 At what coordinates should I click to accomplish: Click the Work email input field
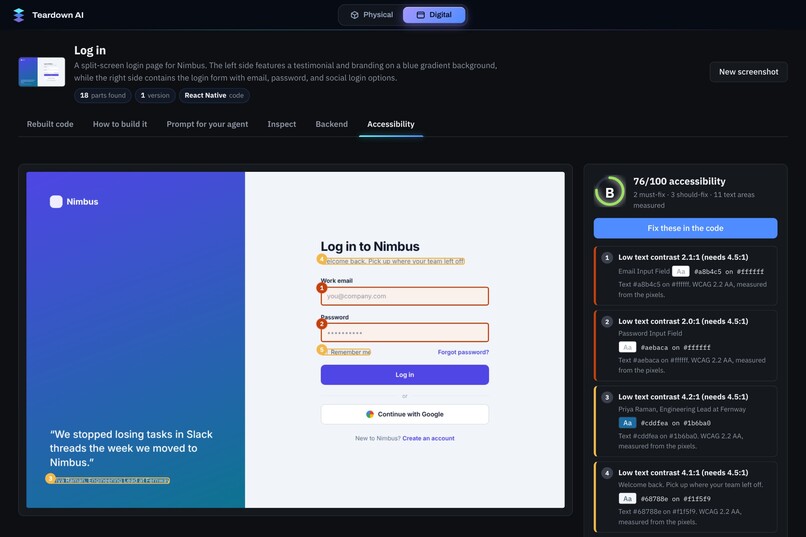pos(405,296)
